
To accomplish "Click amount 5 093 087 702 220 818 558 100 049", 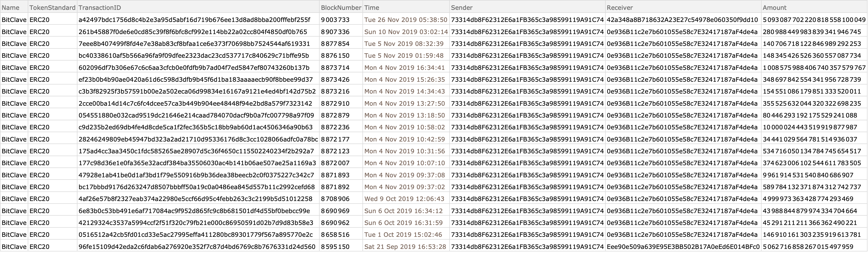I will click(814, 20).
